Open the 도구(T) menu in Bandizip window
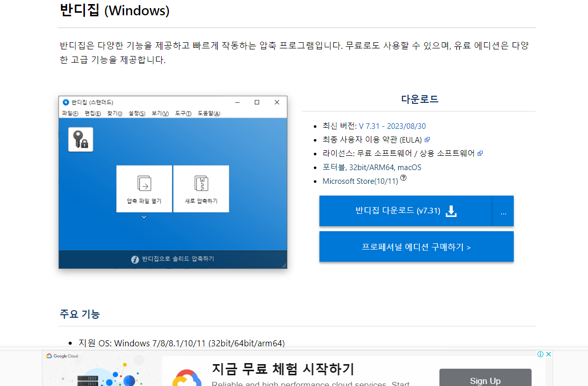Viewport: 588px width, 386px height. pos(184,114)
